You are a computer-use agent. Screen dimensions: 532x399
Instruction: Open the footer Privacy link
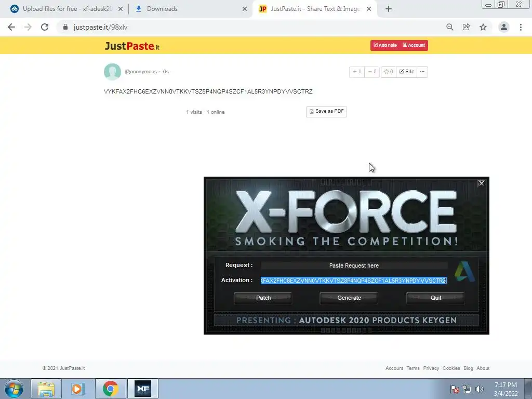[x=431, y=368]
